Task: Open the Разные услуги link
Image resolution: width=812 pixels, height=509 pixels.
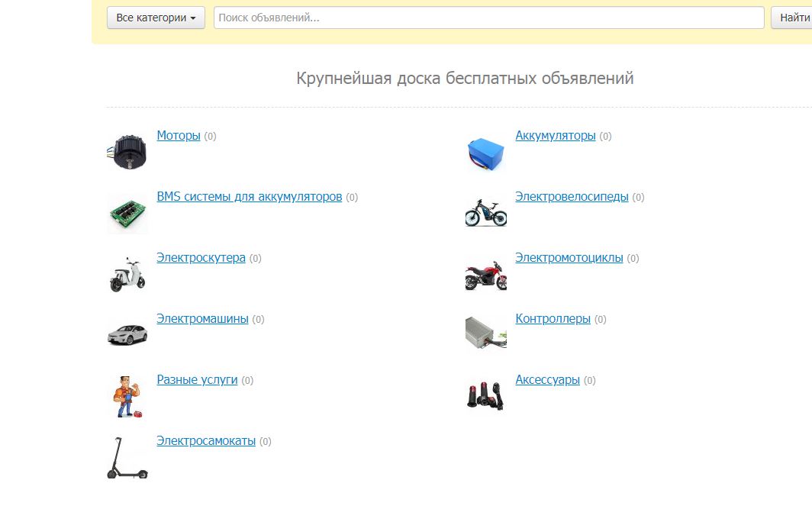Action: [197, 380]
